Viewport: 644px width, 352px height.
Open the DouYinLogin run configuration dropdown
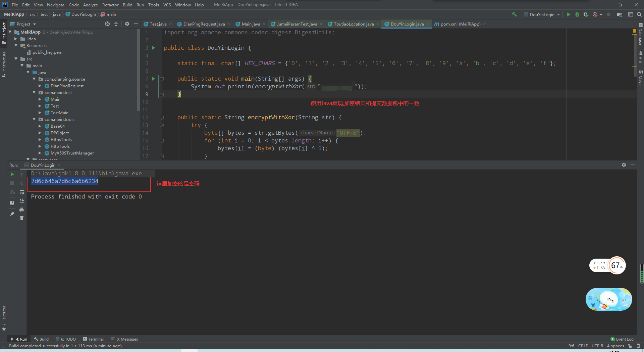542,14
